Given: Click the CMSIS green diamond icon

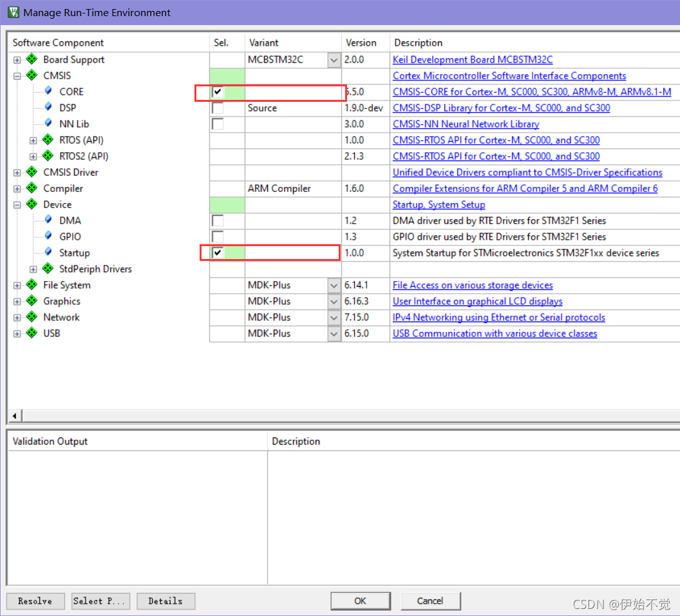Looking at the screenshot, I should pos(32,75).
